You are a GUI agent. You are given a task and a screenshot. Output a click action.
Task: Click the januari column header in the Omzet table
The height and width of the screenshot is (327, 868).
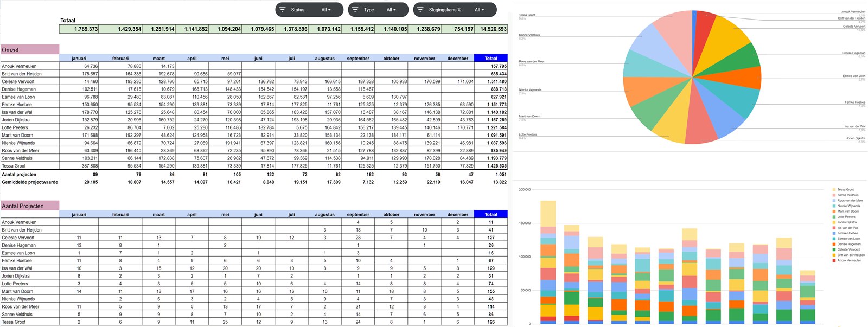[x=79, y=58]
